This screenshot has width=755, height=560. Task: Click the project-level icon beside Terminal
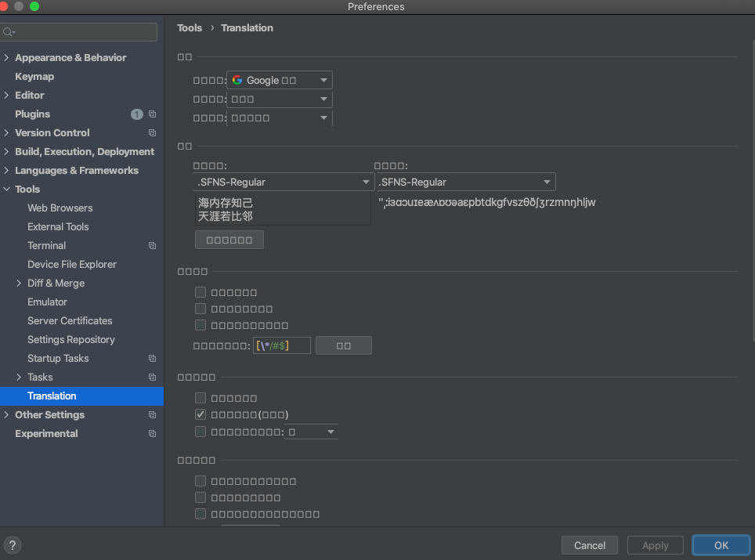click(152, 246)
